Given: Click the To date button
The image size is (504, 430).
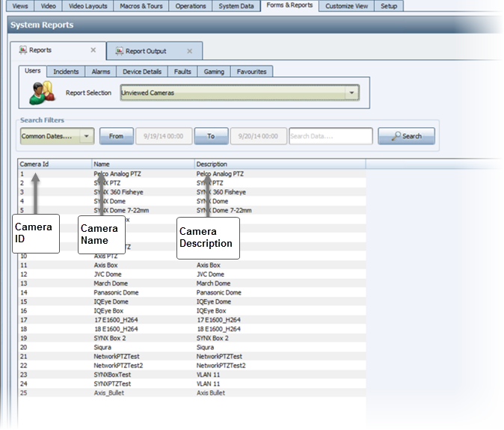Looking at the screenshot, I should (x=211, y=136).
